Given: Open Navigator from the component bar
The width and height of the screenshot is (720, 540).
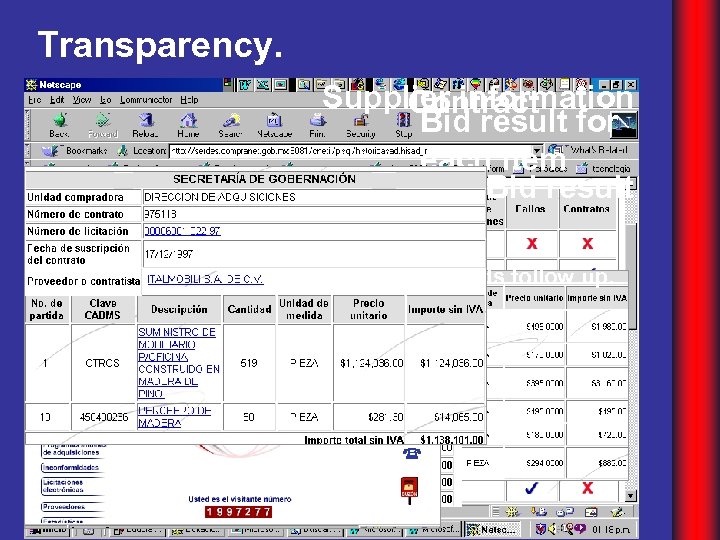Looking at the screenshot, I should pos(512,511).
